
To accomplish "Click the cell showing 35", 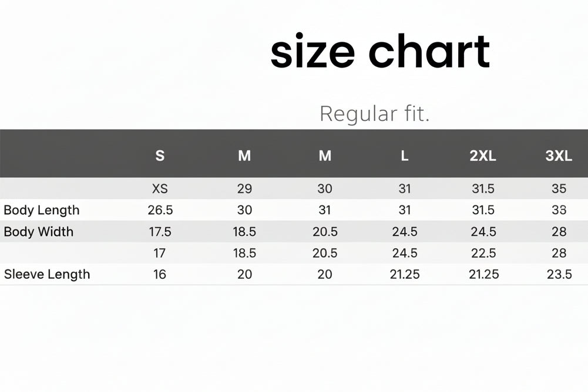I will pos(559,188).
